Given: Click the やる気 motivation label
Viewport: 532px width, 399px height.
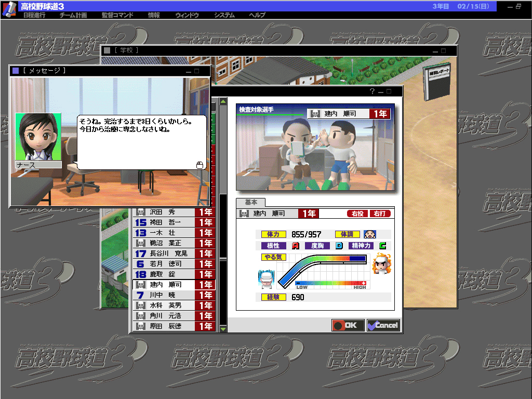Looking at the screenshot, I should [273, 257].
